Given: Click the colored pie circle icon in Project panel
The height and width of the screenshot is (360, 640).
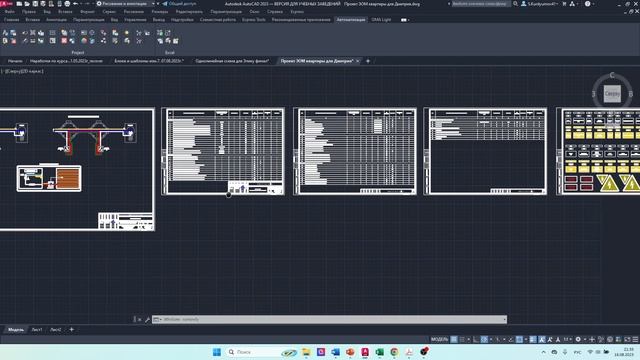Looking at the screenshot, I should click(84, 41).
